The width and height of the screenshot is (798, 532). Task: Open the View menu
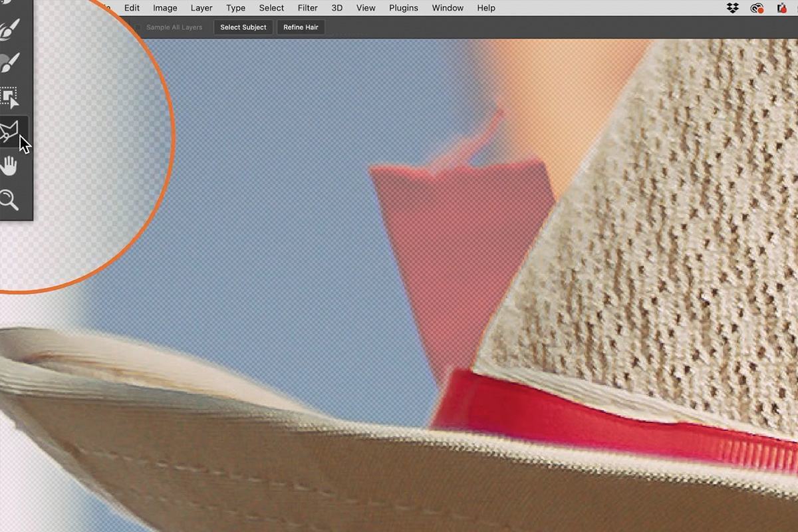click(x=366, y=8)
